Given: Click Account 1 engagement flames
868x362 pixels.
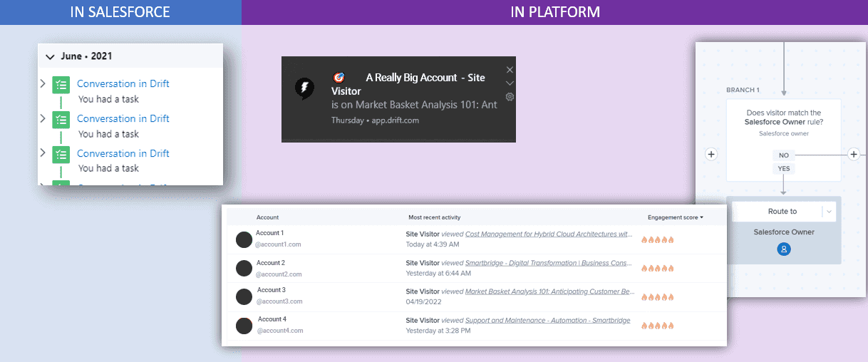Looking at the screenshot, I should tap(657, 240).
